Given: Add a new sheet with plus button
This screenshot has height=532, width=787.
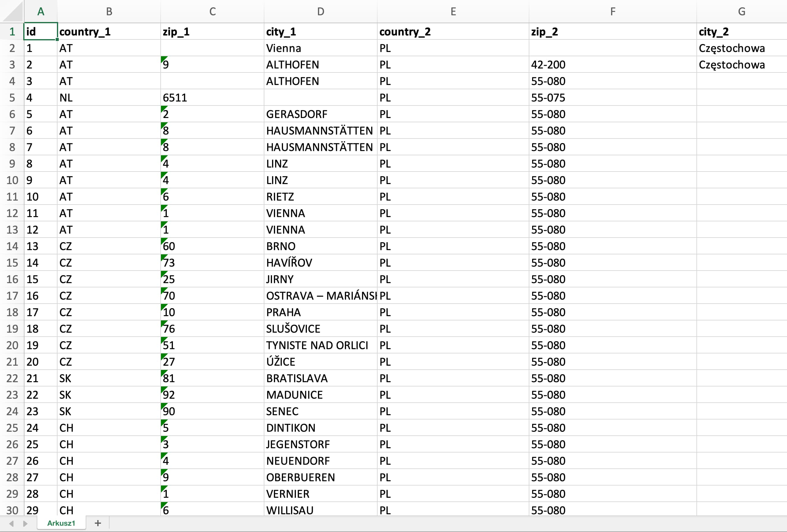Looking at the screenshot, I should (98, 523).
